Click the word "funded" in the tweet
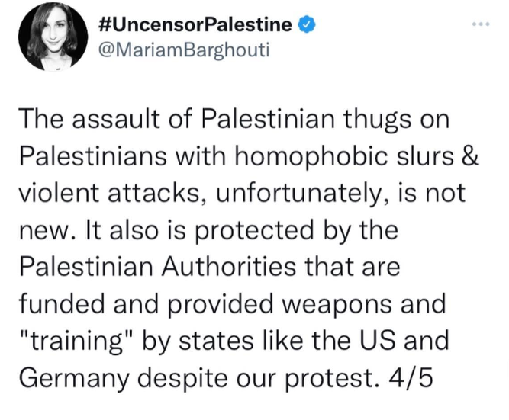Screen dimensions: 509x420 [x=63, y=304]
